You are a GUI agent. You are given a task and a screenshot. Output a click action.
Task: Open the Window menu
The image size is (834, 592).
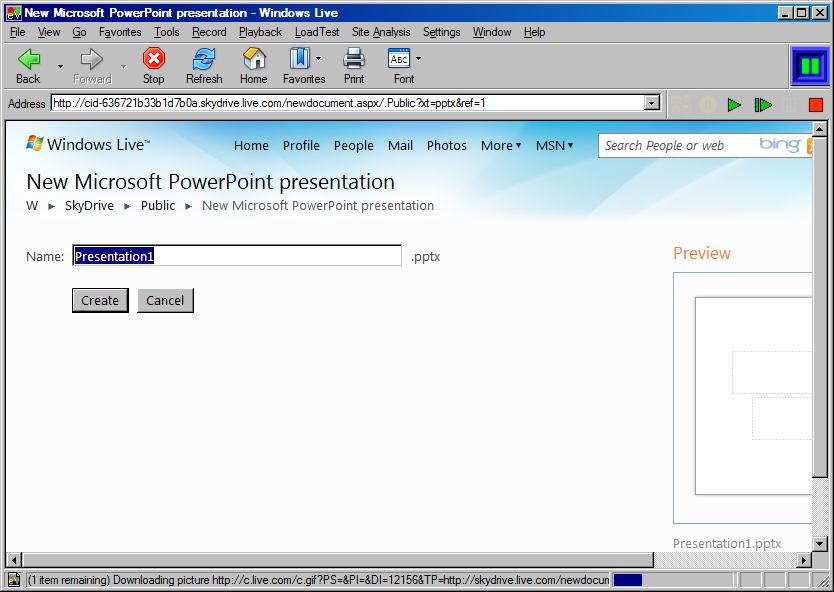[x=492, y=32]
